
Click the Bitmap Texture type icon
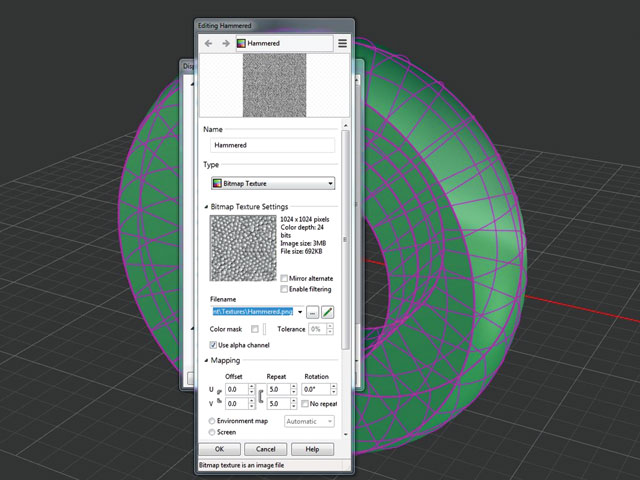coord(217,183)
